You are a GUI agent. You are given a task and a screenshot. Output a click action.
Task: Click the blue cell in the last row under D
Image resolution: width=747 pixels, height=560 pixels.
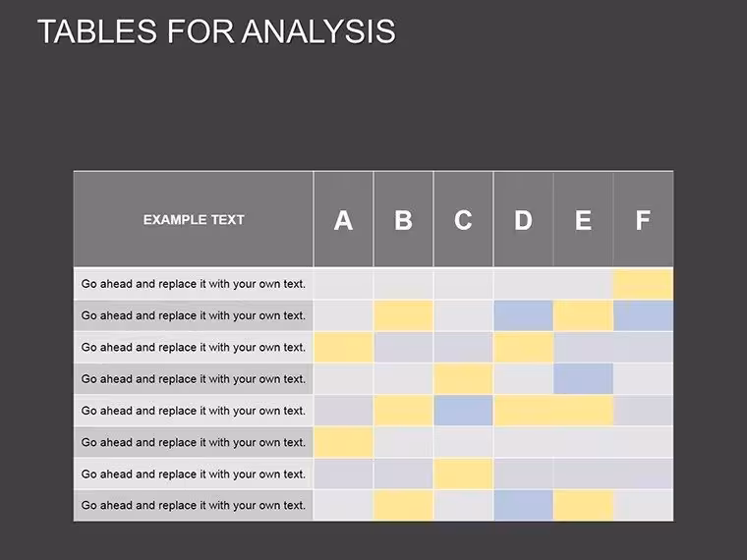[x=523, y=505]
